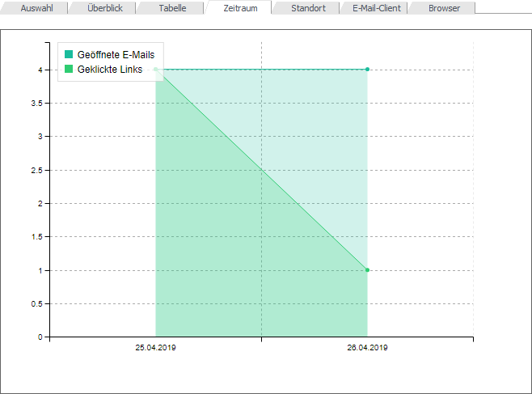
Task: Go to the Standort tab
Action: (x=308, y=8)
